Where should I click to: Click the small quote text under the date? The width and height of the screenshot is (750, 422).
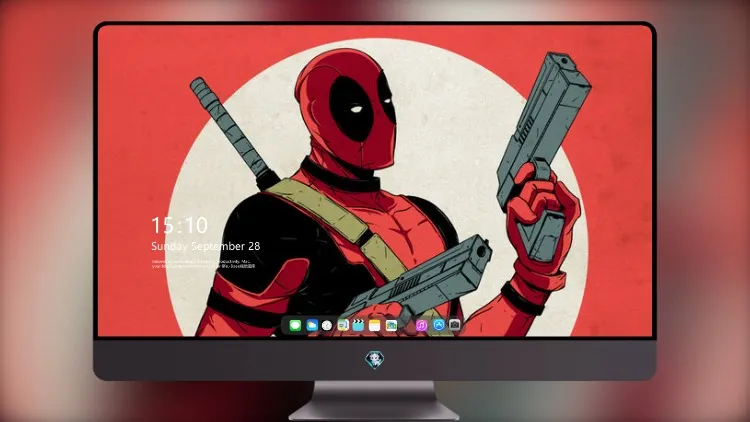[x=203, y=264]
